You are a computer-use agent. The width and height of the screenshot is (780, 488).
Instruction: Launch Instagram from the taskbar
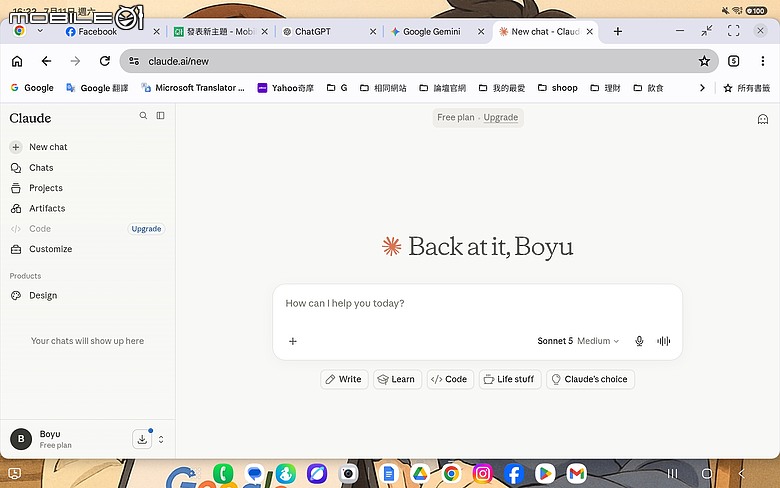pyautogui.click(x=483, y=474)
